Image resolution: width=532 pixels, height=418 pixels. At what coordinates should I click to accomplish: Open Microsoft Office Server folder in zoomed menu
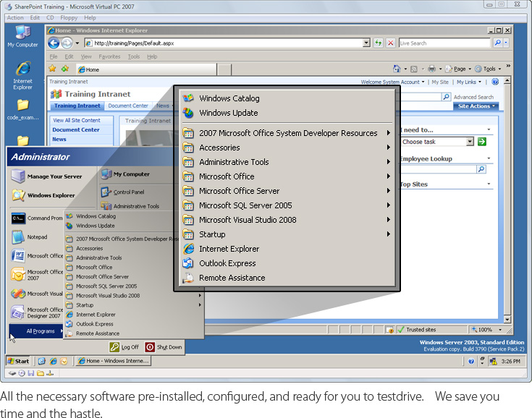point(288,191)
